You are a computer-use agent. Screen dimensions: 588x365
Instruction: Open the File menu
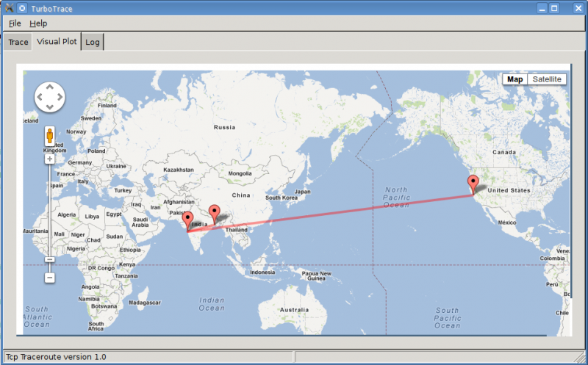tap(15, 24)
